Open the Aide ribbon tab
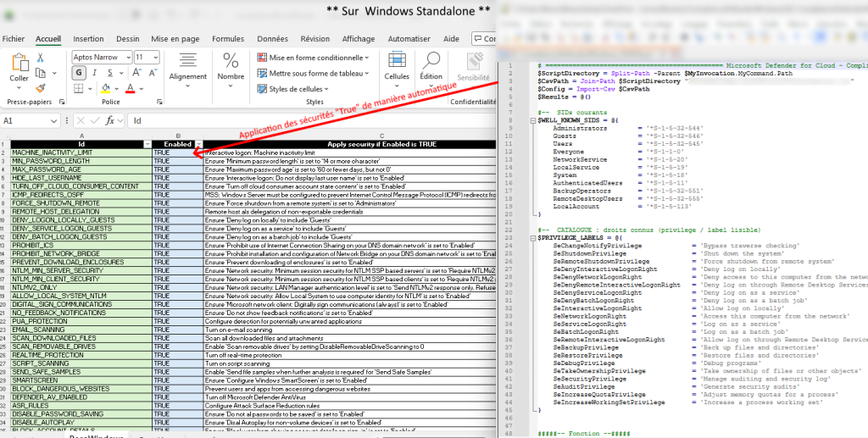Viewport: 868px width, 438px height. click(451, 39)
